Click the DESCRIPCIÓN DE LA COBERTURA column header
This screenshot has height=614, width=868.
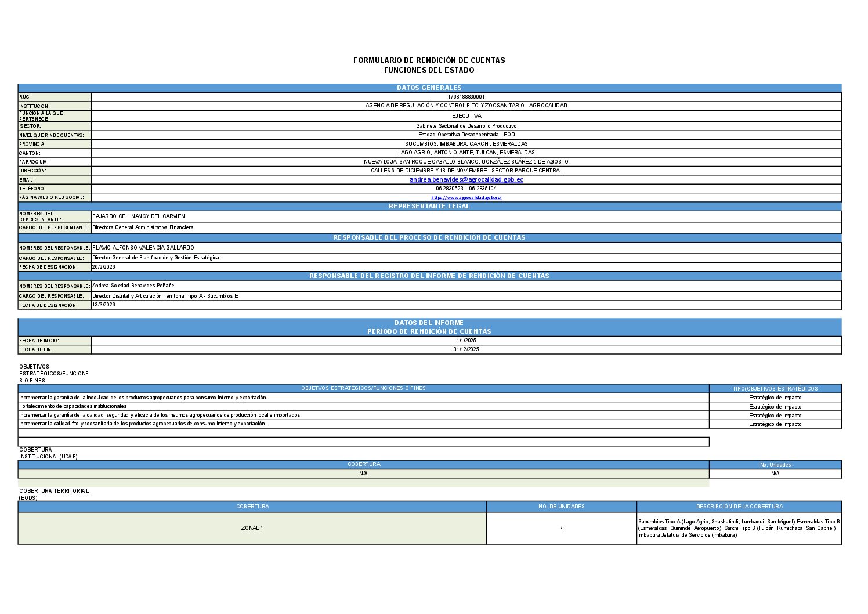pyautogui.click(x=739, y=507)
